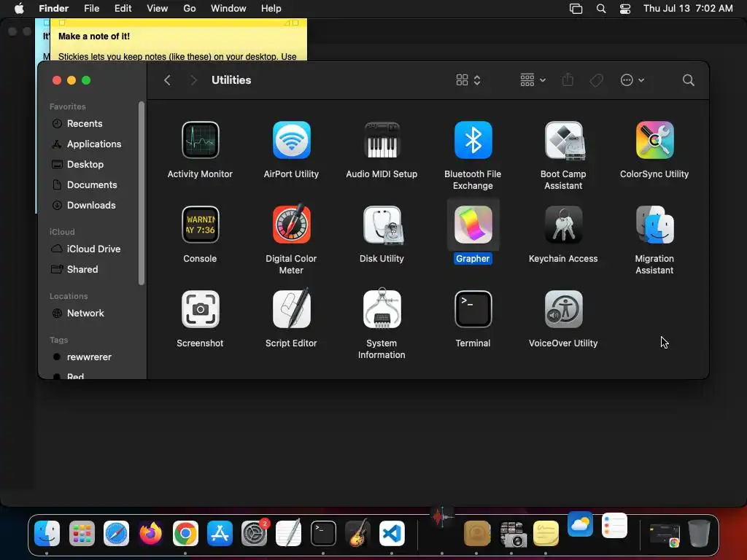This screenshot has height=560, width=747.
Task: Select Bluetooth File Exchange
Action: tap(473, 140)
